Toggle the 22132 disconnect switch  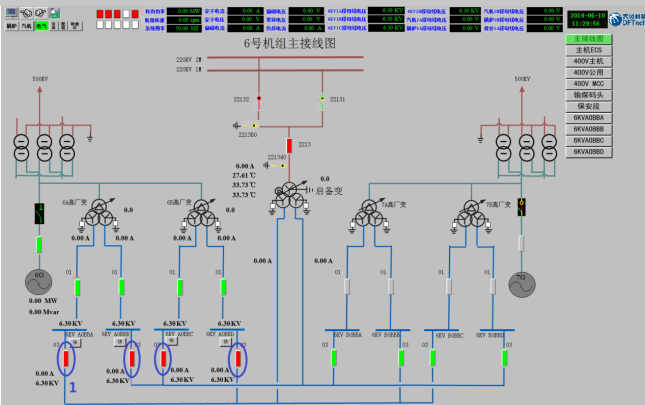259,99
